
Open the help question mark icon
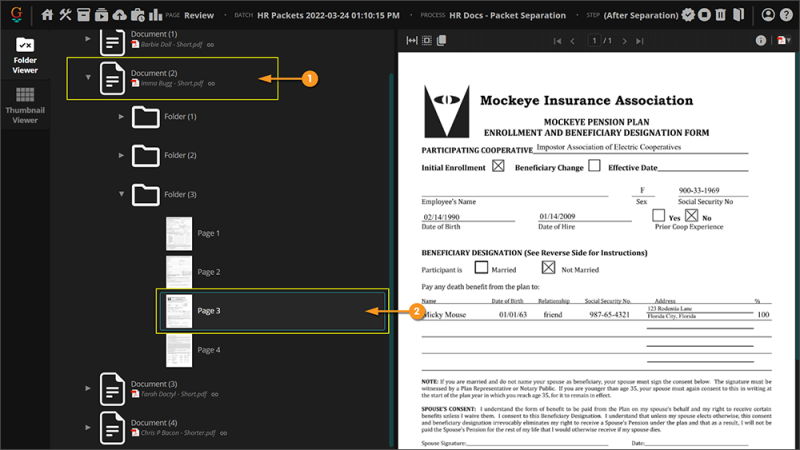tap(786, 15)
